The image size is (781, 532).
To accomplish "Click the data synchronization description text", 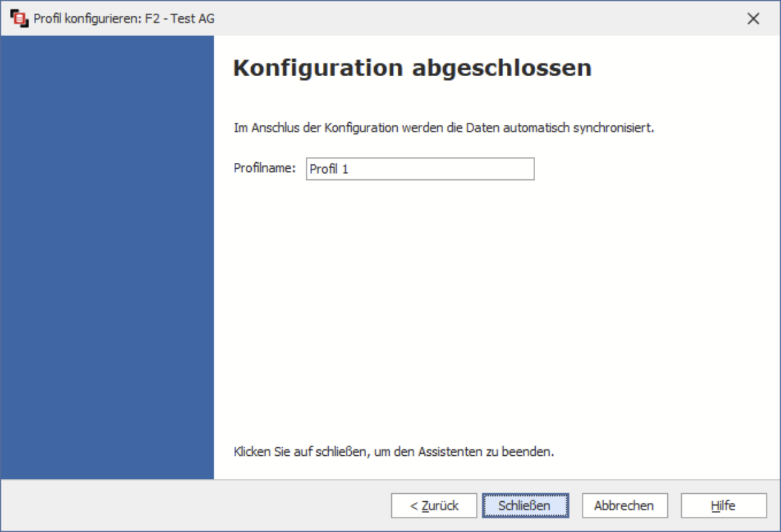I will pyautogui.click(x=444, y=127).
